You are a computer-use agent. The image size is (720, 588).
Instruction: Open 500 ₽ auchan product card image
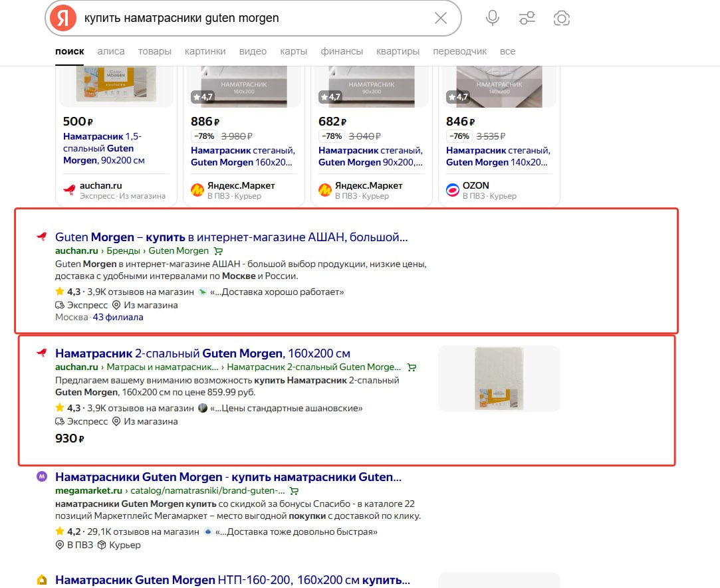[116, 86]
